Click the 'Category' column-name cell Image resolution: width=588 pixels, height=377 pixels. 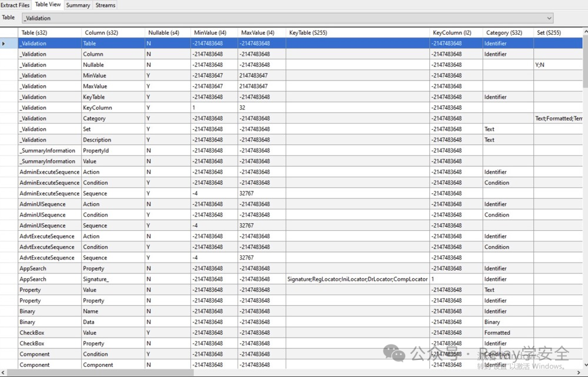(113, 118)
